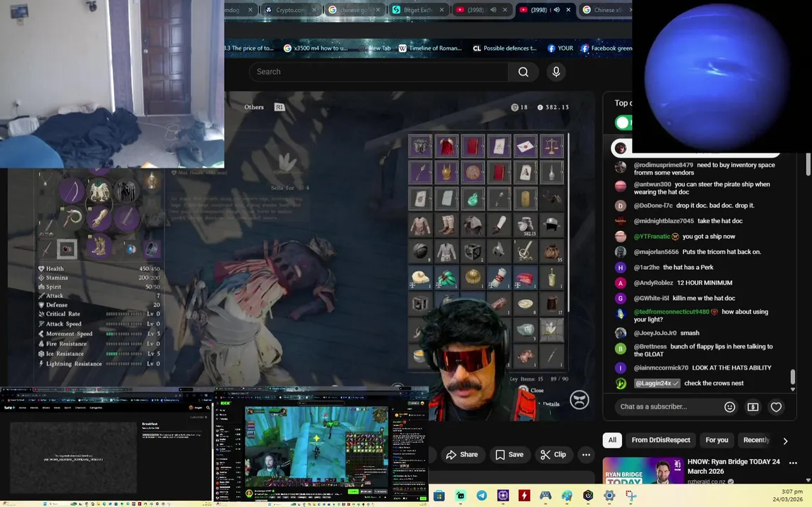Image resolution: width=812 pixels, height=507 pixels.
Task: Close the Bitget Exch tab
Action: 442,10
